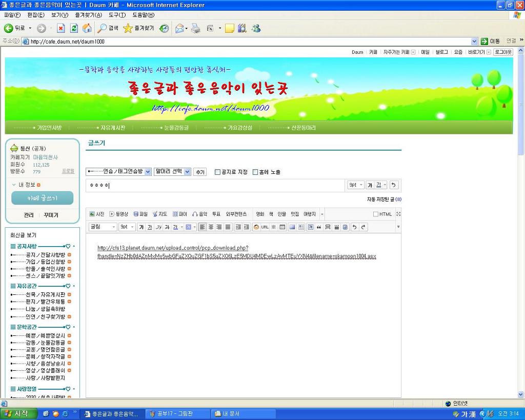Go to home page icon
Viewport: 525px width, 420px height.
(87, 28)
